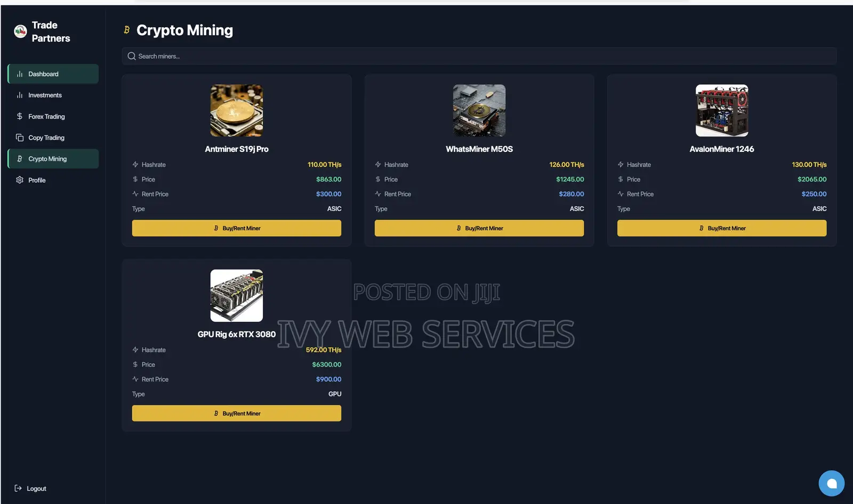853x504 pixels.
Task: Click the Trade Partners brand name
Action: click(x=51, y=31)
